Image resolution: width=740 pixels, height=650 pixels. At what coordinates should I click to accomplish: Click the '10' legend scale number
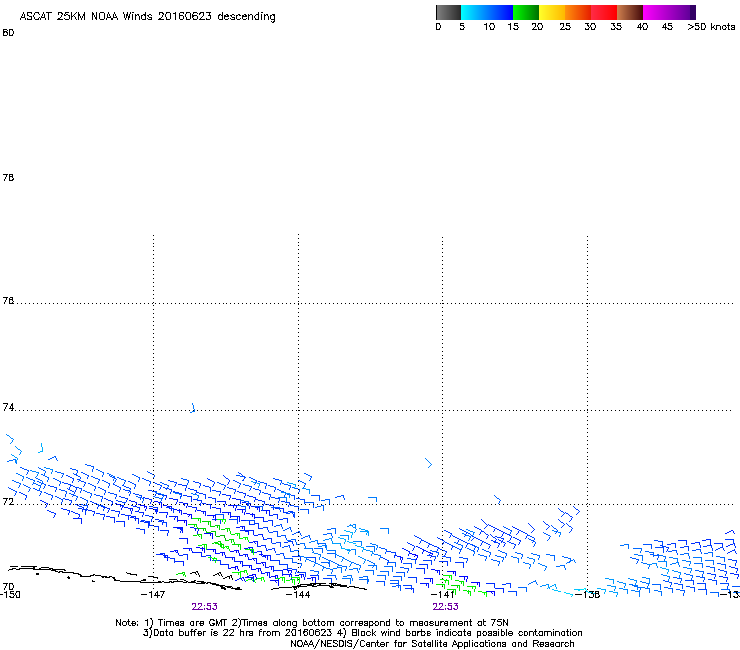tap(489, 27)
